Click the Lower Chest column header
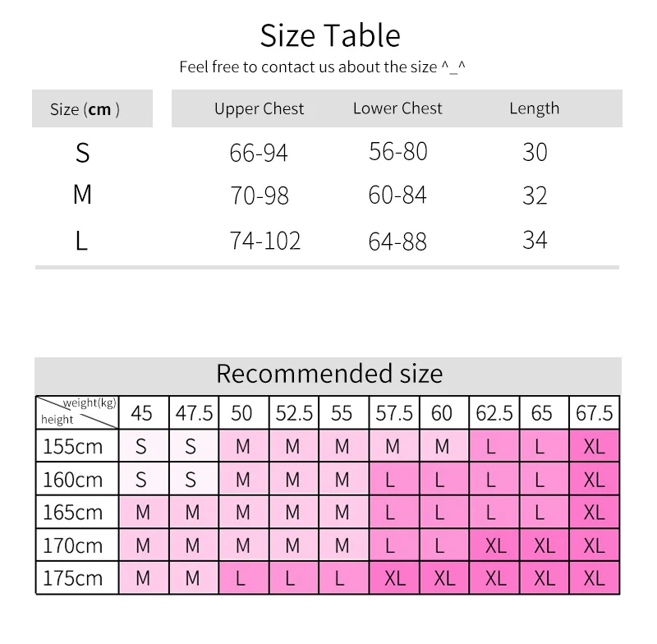The width and height of the screenshot is (657, 644). 397,108
